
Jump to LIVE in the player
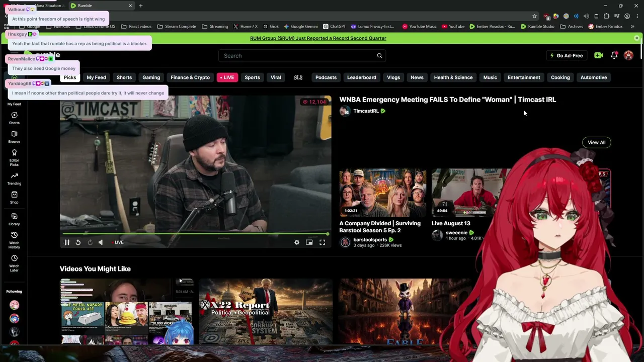pos(119,242)
